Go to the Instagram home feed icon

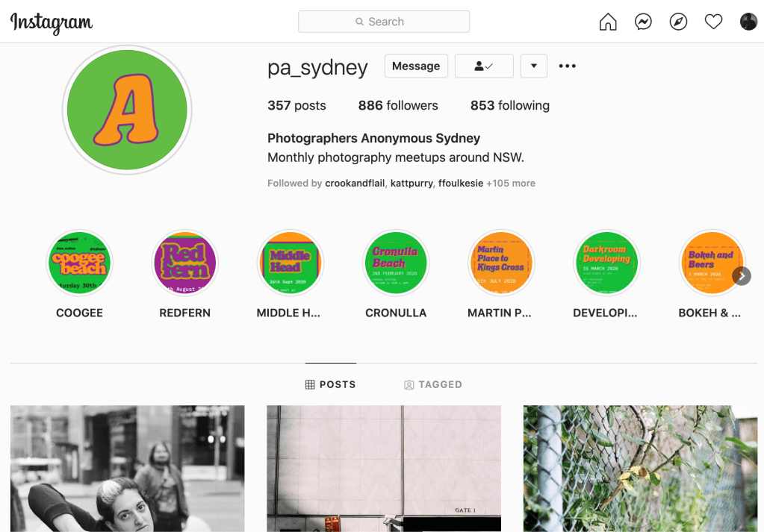point(608,22)
